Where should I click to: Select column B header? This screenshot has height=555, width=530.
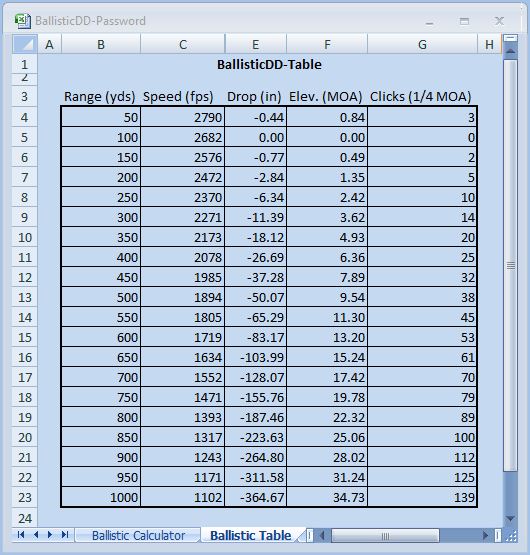tap(101, 44)
